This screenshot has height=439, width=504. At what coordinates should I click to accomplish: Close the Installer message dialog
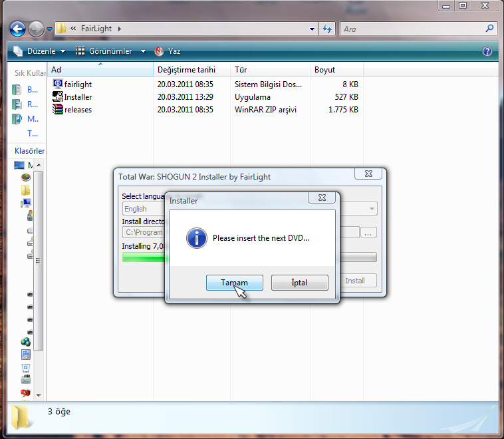[x=322, y=198]
